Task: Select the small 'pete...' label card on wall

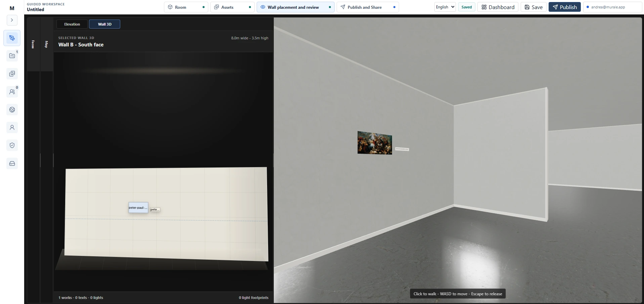Action: (155, 210)
